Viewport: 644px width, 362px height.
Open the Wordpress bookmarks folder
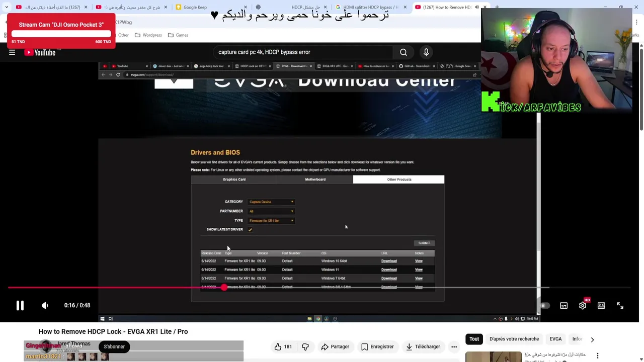tap(148, 35)
